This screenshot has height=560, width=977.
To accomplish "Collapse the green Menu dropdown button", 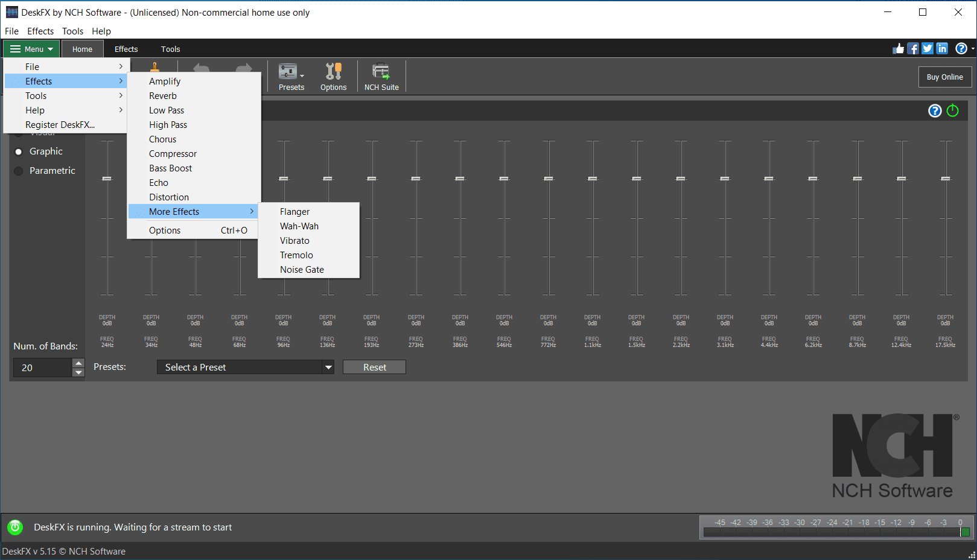I will 31,49.
